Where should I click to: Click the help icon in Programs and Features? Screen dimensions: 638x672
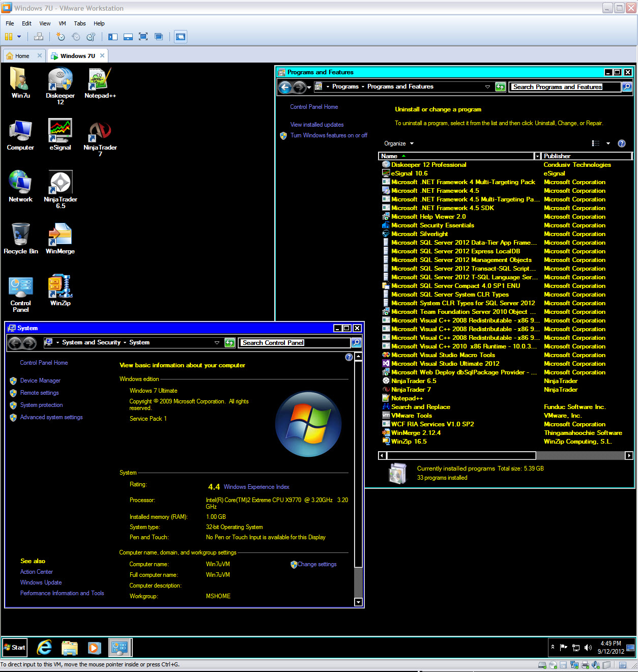pos(621,143)
